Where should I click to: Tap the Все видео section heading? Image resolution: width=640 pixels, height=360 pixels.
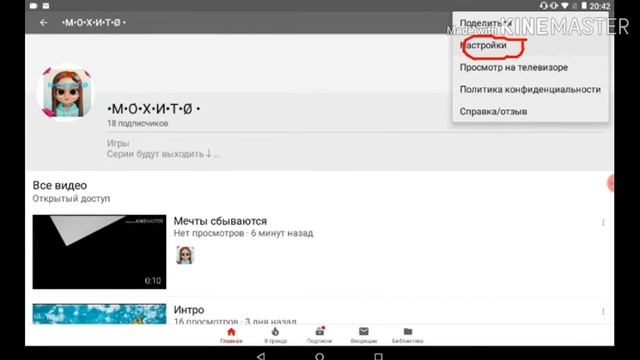click(x=60, y=185)
